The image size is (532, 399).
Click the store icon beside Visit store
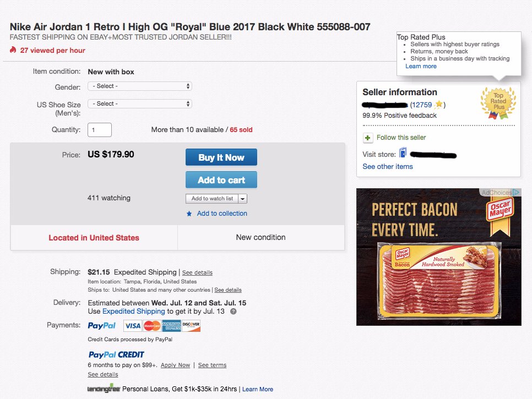point(403,153)
